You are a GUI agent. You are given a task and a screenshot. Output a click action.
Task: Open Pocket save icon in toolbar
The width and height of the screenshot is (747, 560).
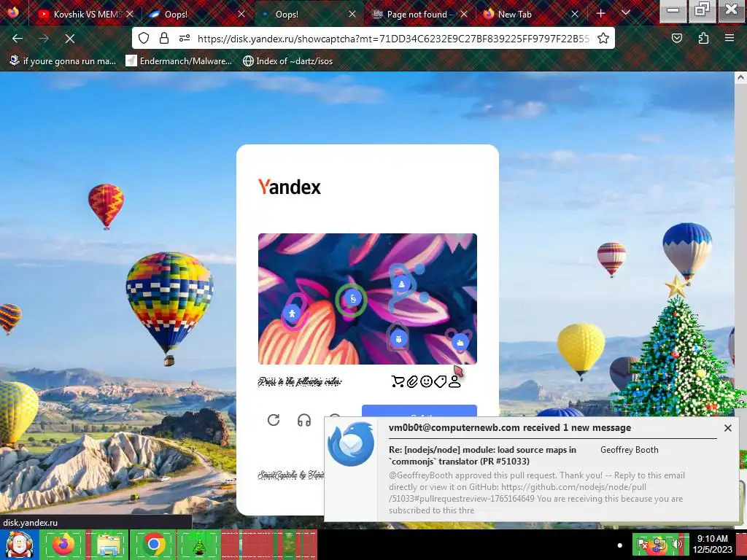tap(677, 39)
